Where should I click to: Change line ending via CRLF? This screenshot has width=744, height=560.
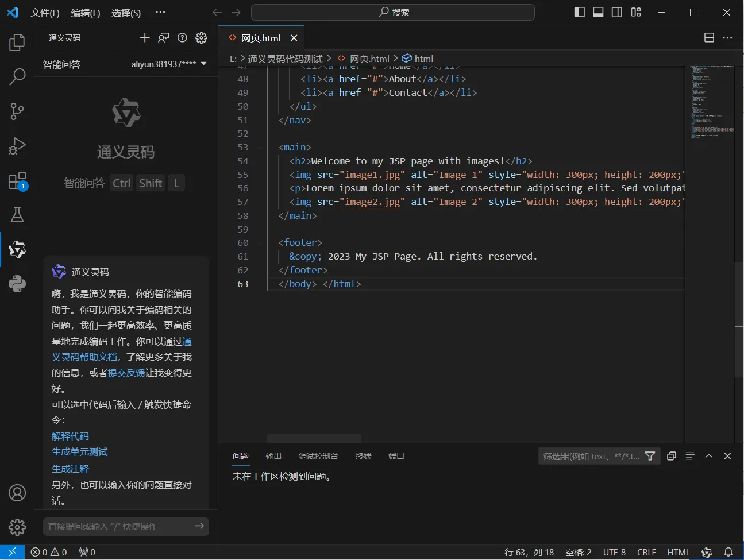click(646, 552)
